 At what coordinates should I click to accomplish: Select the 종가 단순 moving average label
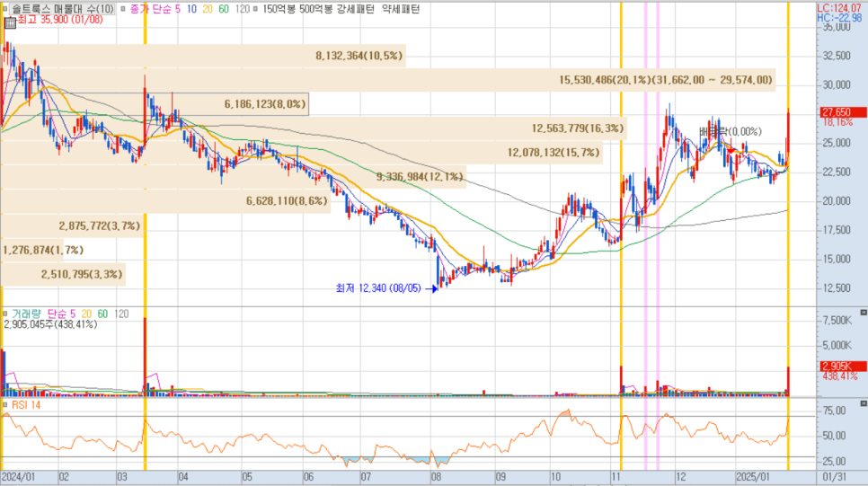151,9
